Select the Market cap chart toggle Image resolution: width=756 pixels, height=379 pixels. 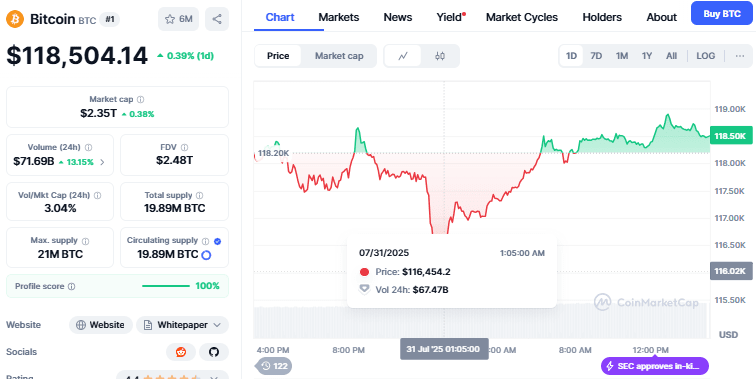click(x=339, y=56)
